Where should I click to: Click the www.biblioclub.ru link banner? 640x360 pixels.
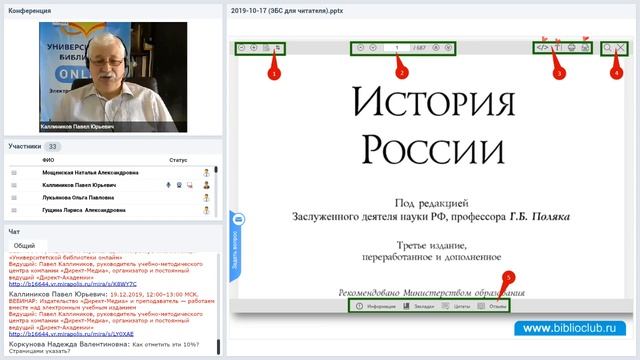point(570,328)
